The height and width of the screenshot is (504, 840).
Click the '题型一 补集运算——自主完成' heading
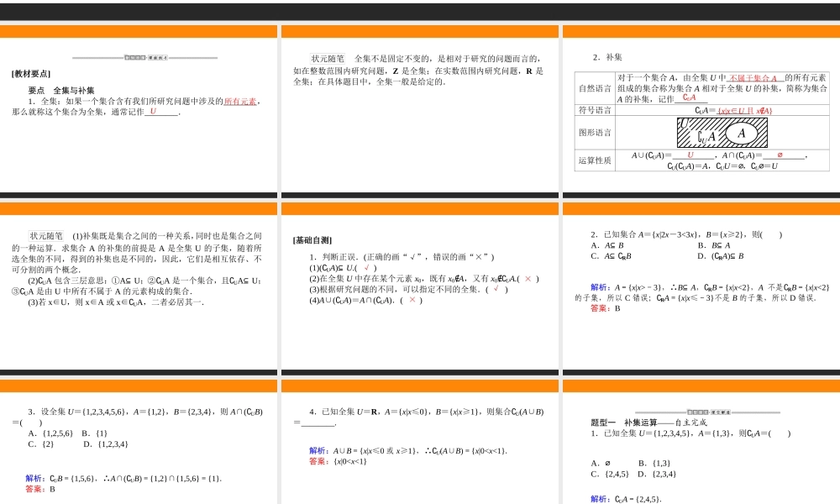648,423
